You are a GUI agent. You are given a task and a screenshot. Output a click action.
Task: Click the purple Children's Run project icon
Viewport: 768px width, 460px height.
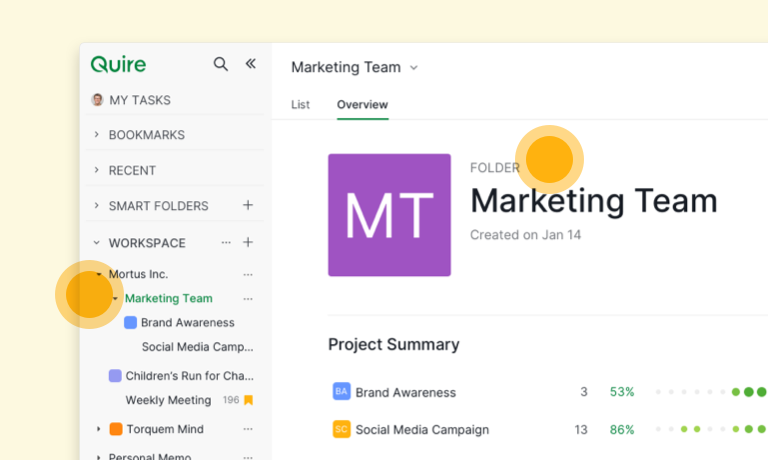[x=115, y=376]
